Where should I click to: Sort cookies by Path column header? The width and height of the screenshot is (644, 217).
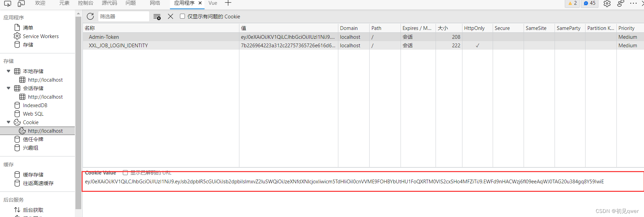click(385, 28)
